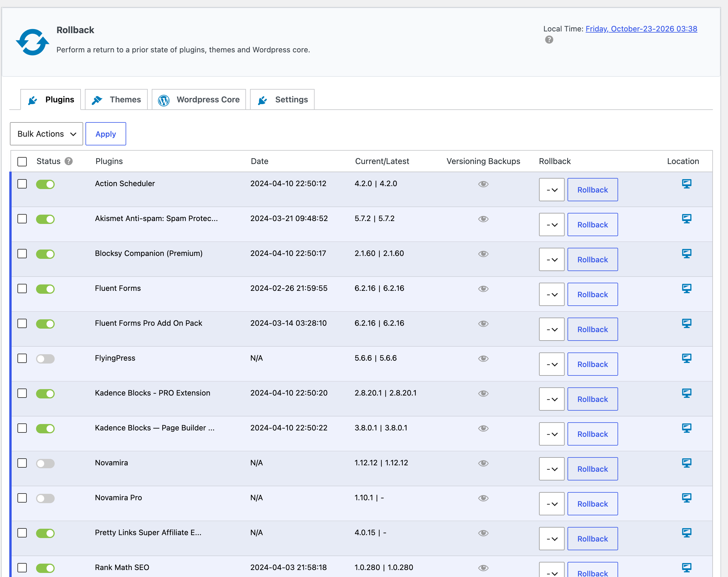Click location icon in Novamira row
This screenshot has height=577, width=728.
pyautogui.click(x=686, y=463)
